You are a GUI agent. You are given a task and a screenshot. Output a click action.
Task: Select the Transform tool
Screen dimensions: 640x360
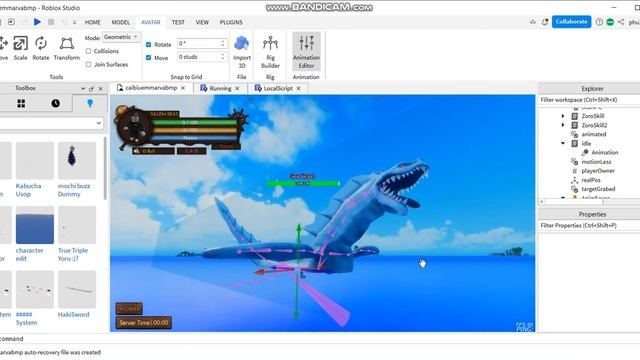click(67, 48)
